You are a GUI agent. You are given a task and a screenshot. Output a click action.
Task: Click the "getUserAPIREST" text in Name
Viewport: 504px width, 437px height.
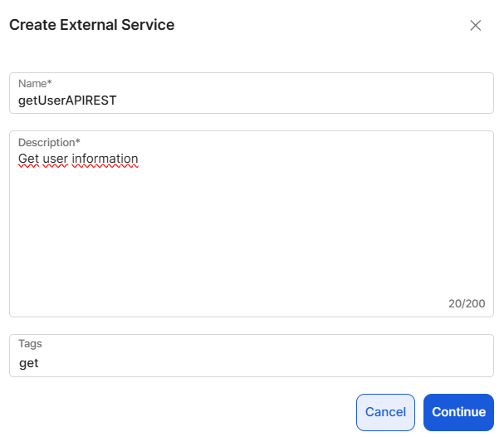(68, 101)
